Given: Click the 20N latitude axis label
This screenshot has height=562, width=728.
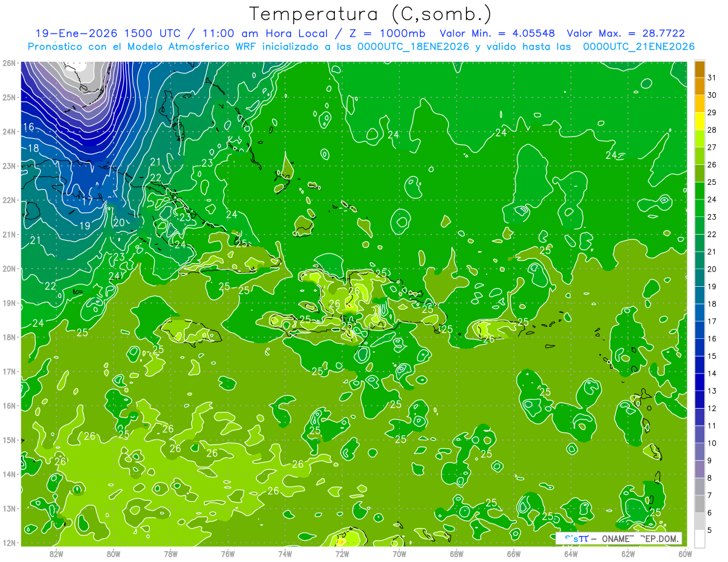Looking at the screenshot, I should click(9, 269).
